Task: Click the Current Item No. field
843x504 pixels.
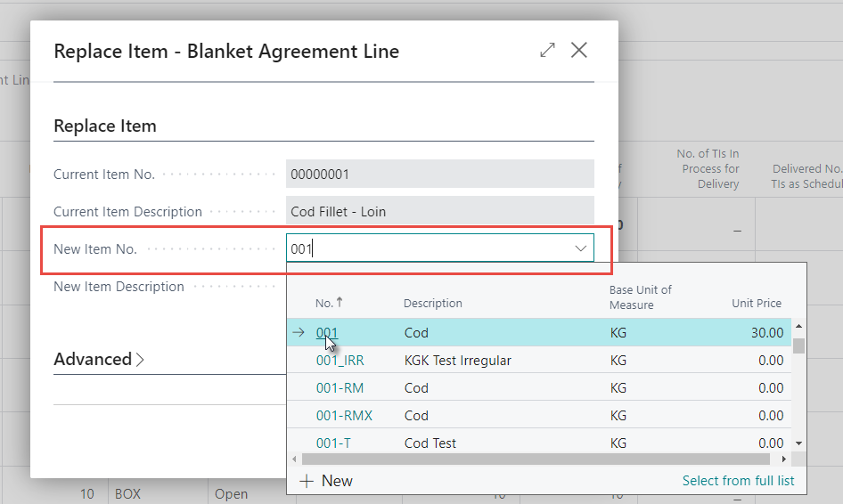Action: tap(439, 175)
